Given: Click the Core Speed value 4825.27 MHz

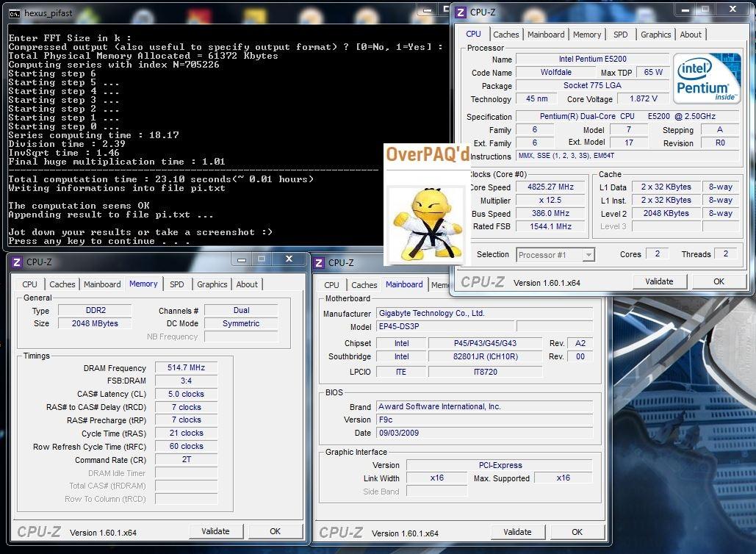Looking at the screenshot, I should coord(550,187).
